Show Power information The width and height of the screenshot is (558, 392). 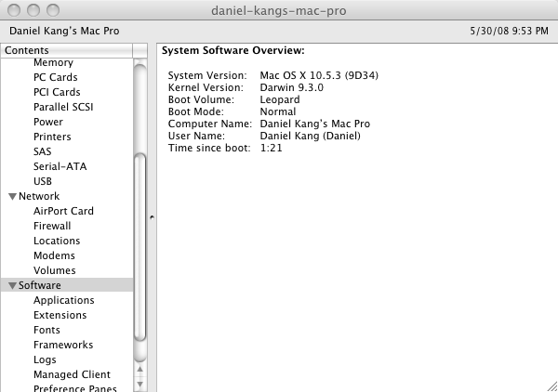pos(48,122)
